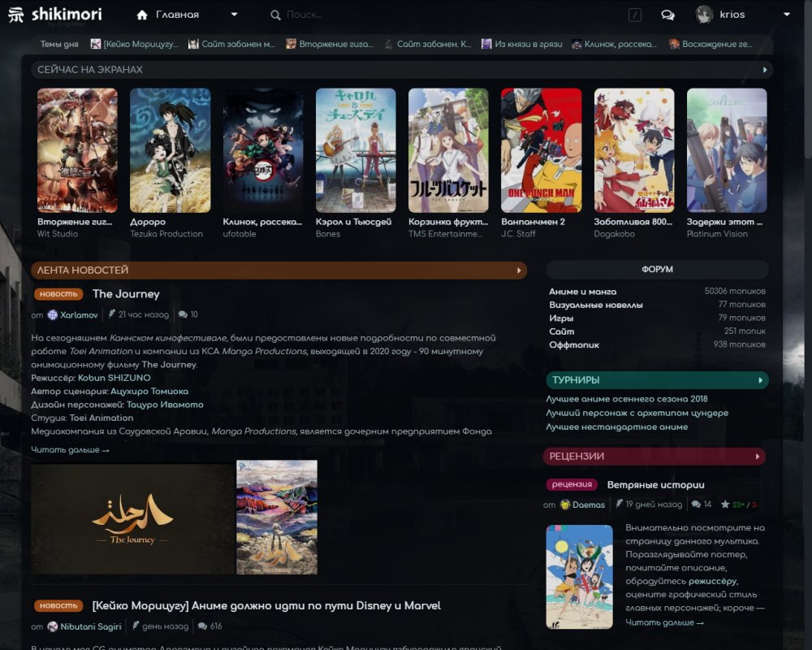
Task: Open the Ветряные истории review poster
Action: point(580,577)
